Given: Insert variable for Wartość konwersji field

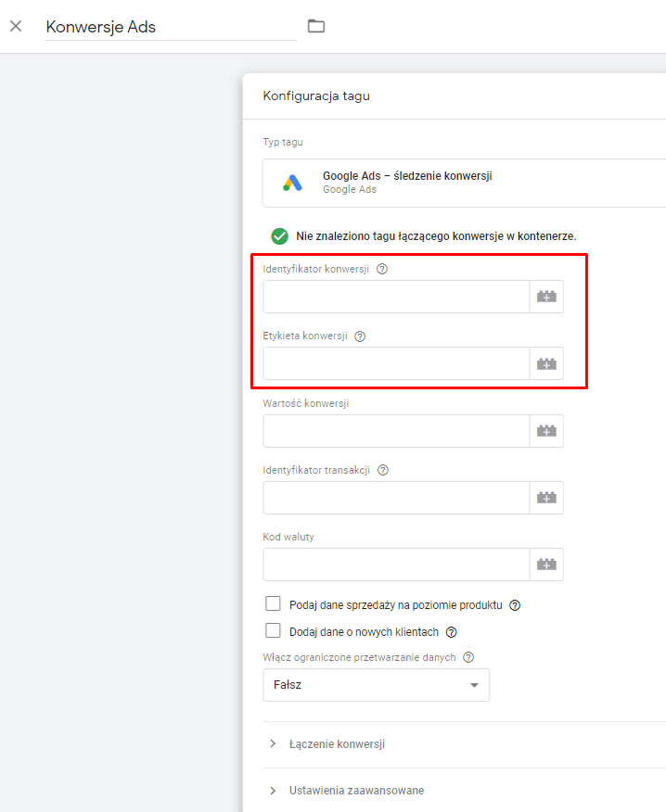Looking at the screenshot, I should pyautogui.click(x=546, y=431).
